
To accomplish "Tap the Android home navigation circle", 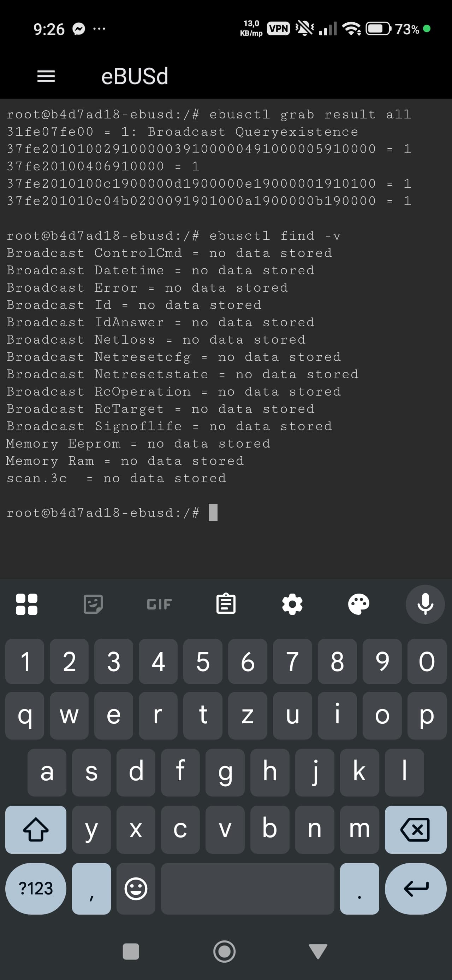I will pyautogui.click(x=224, y=951).
